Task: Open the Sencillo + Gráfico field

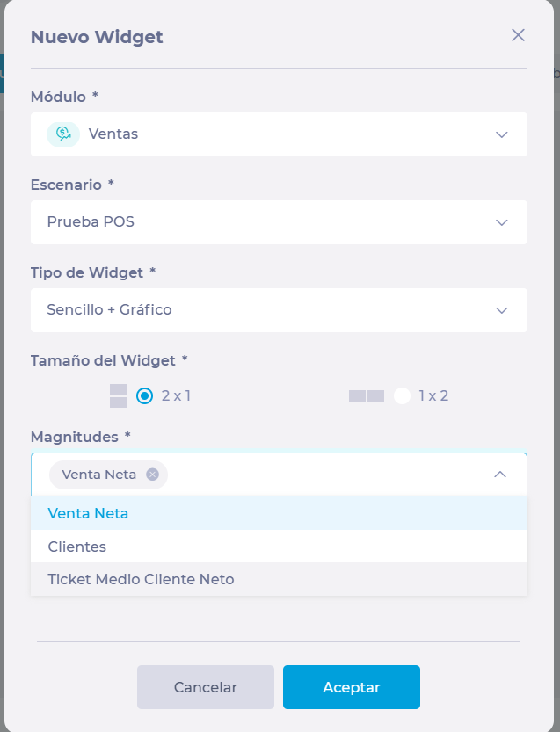Action: [279, 310]
